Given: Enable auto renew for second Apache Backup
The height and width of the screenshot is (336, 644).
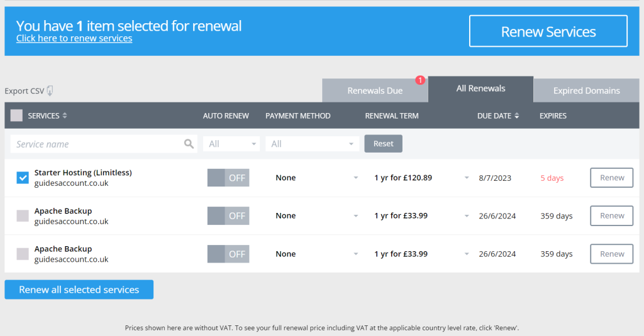Looking at the screenshot, I should point(228,254).
